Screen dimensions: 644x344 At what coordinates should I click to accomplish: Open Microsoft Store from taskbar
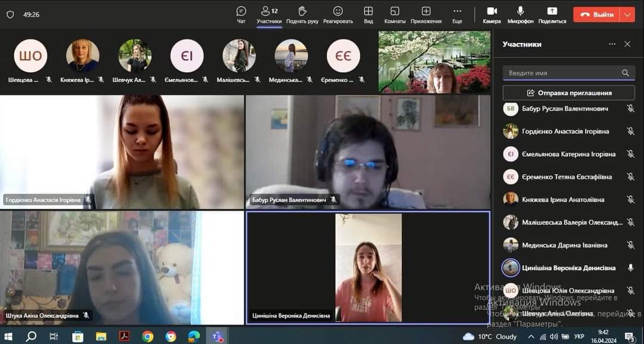coord(77,337)
